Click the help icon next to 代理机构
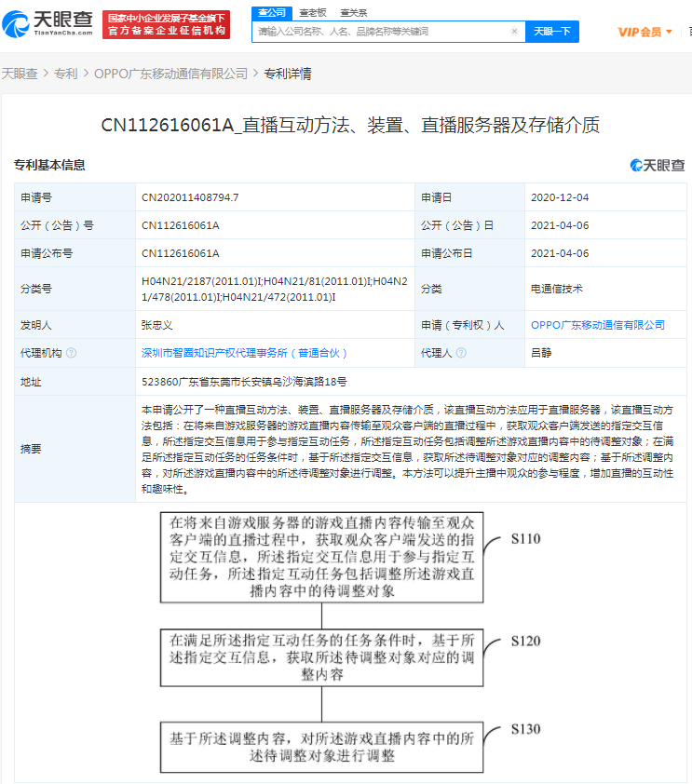This screenshot has width=692, height=784. tap(71, 353)
